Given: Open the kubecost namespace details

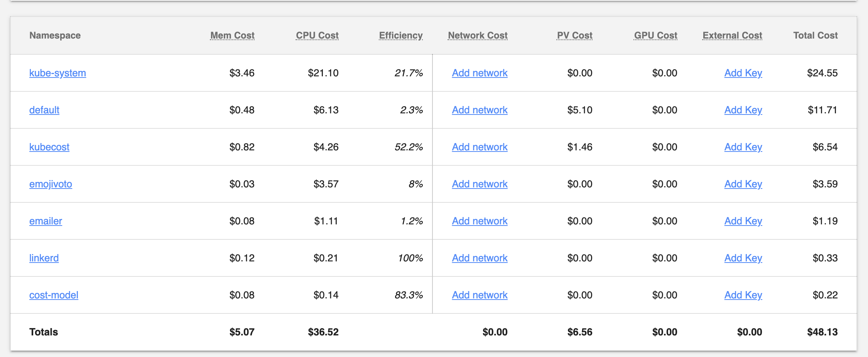Looking at the screenshot, I should [x=49, y=147].
